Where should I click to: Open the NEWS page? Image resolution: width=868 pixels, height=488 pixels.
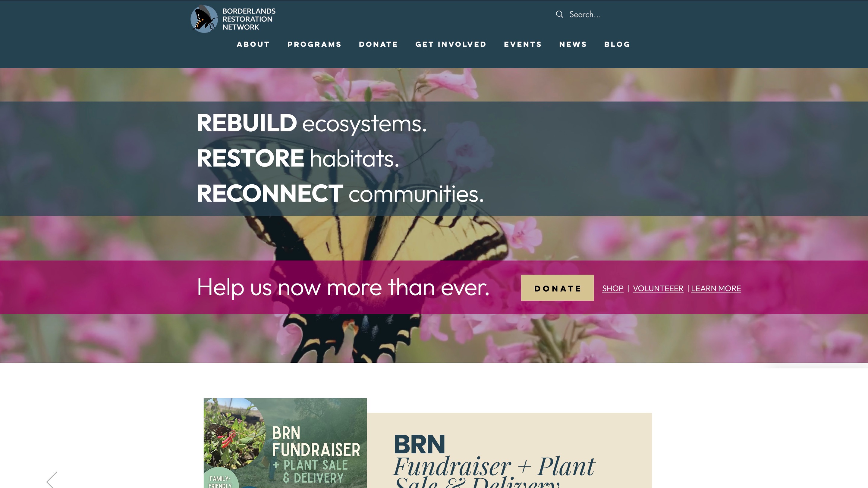click(x=573, y=45)
